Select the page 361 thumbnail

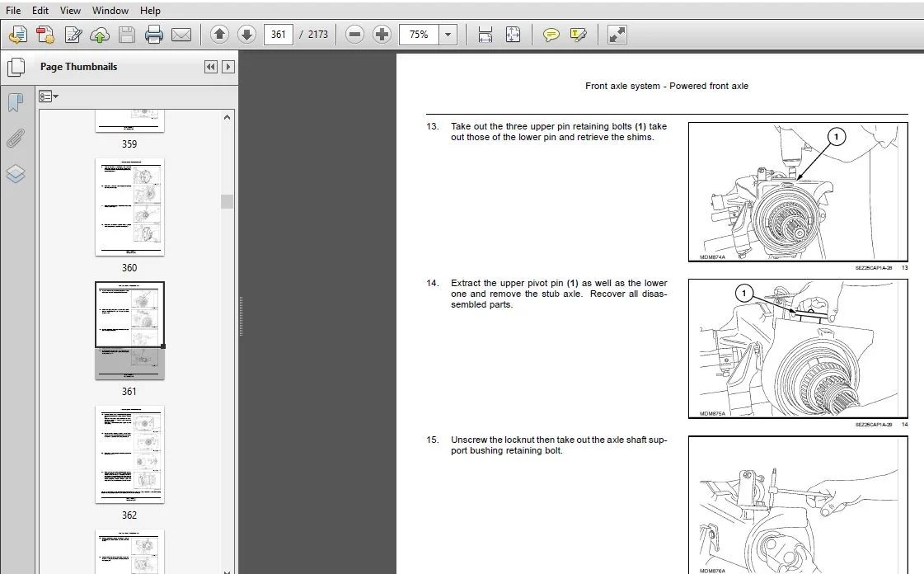129,331
